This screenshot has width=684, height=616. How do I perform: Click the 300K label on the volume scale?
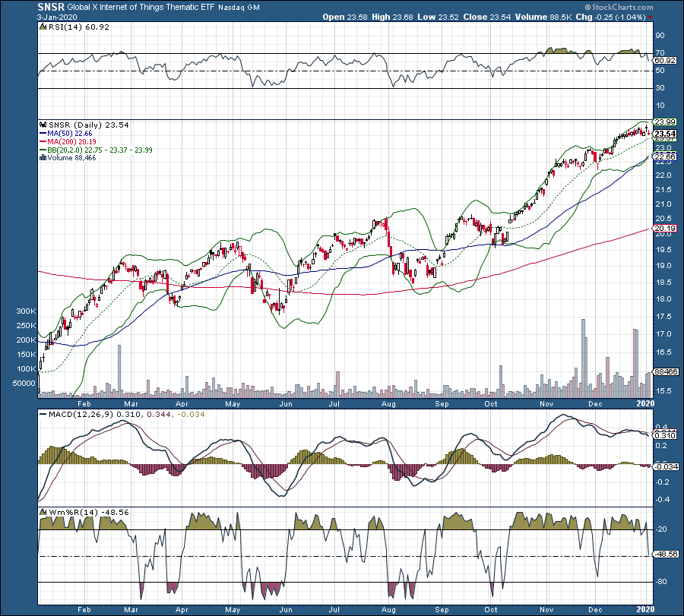26,311
